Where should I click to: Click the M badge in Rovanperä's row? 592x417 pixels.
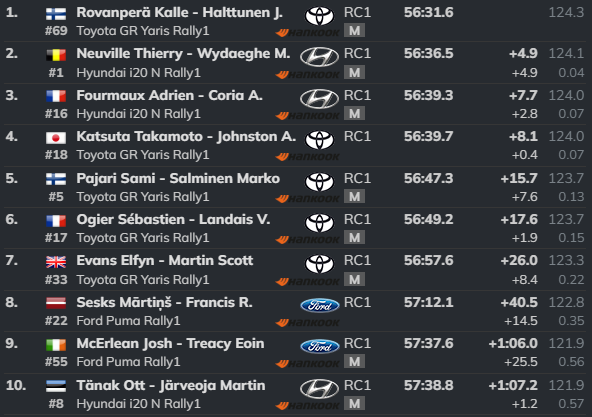(354, 31)
